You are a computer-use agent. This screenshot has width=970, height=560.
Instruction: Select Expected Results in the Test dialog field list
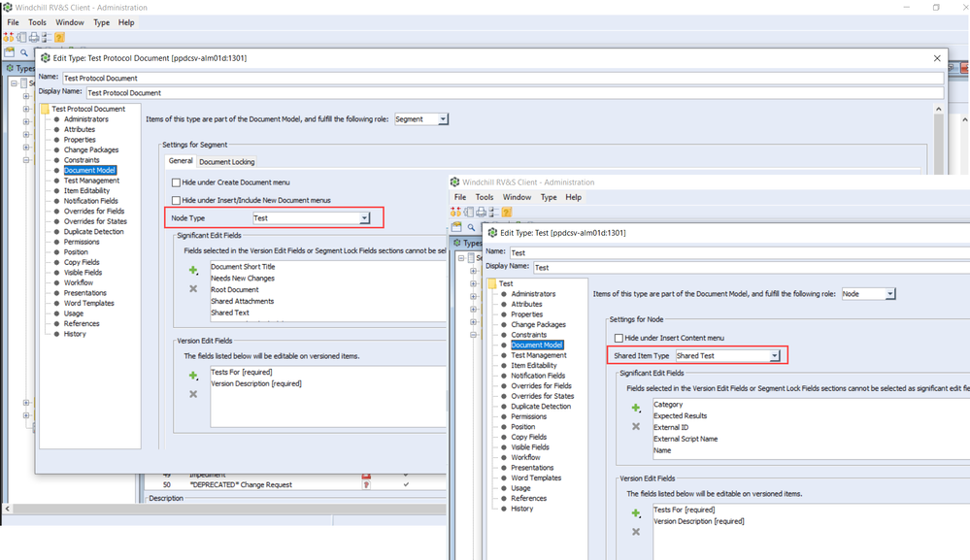tap(680, 416)
